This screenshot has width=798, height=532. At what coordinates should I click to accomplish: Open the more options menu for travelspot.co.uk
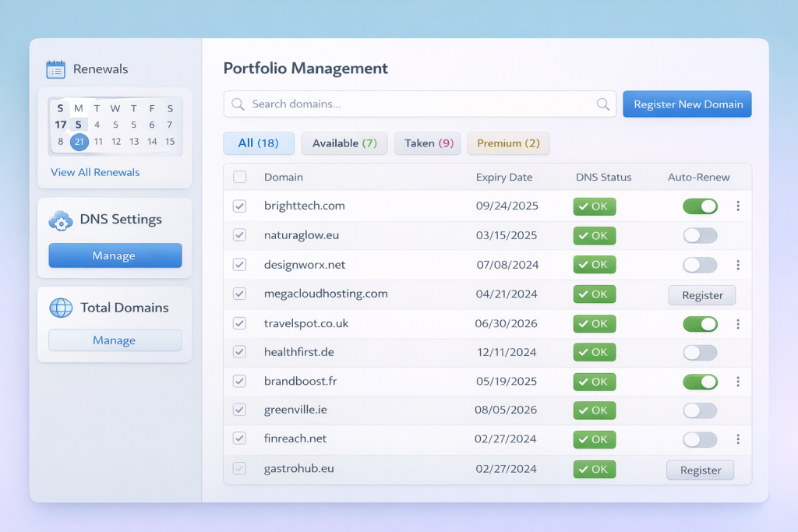738,324
